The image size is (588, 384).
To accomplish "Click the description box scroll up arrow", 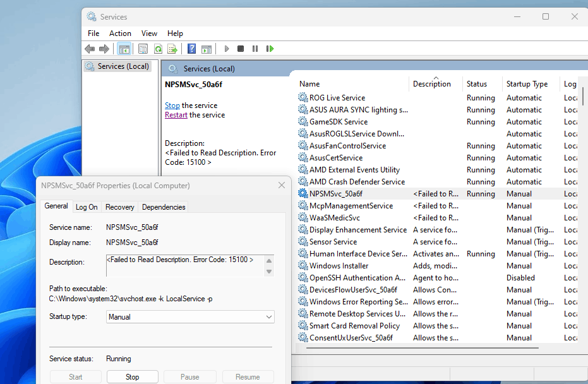I will (269, 261).
